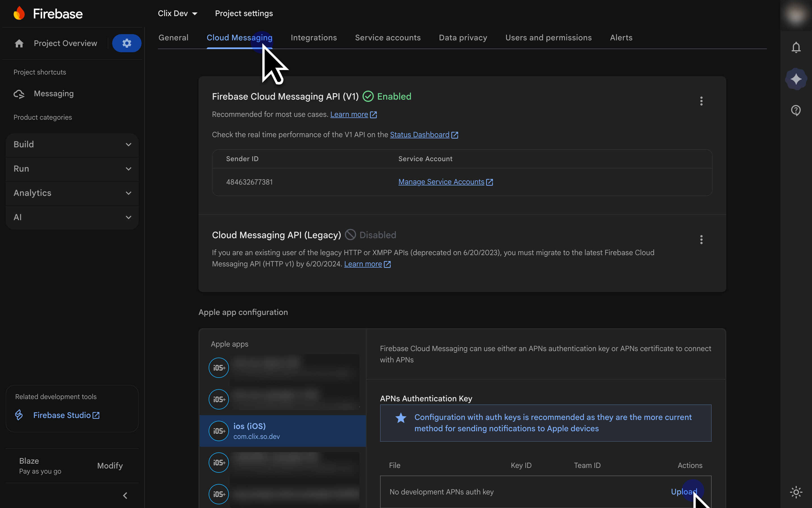The image size is (812, 508).
Task: Open the Clix Dev project dropdown
Action: click(178, 14)
